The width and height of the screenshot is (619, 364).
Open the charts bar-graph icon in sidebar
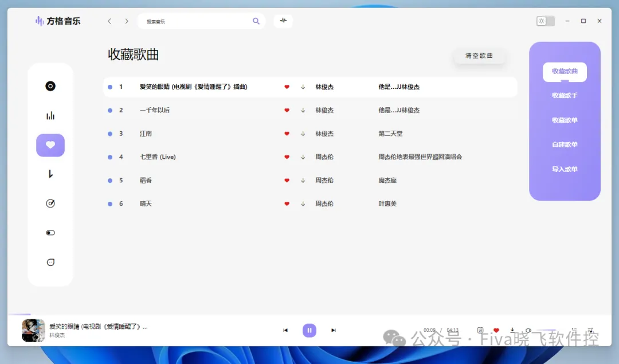[50, 116]
